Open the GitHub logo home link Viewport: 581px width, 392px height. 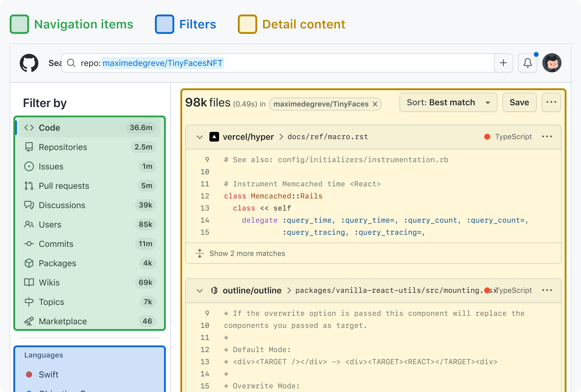click(x=29, y=63)
